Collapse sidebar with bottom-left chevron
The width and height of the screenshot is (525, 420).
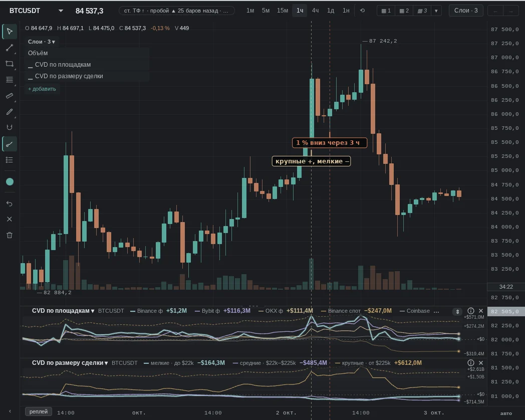click(x=10, y=411)
